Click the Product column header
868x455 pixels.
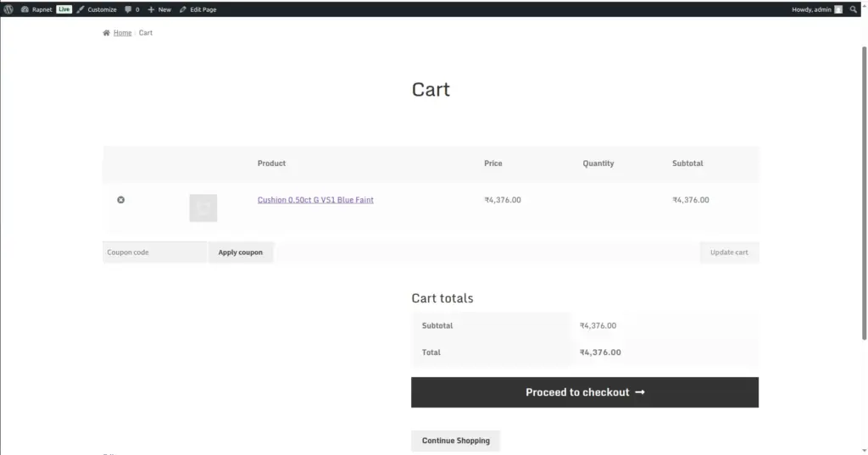pyautogui.click(x=271, y=164)
